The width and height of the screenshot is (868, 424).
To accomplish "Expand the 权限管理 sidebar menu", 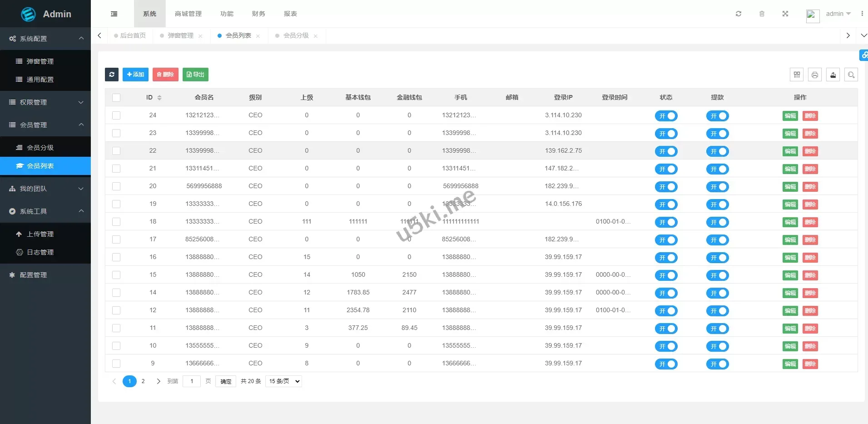I will point(45,102).
